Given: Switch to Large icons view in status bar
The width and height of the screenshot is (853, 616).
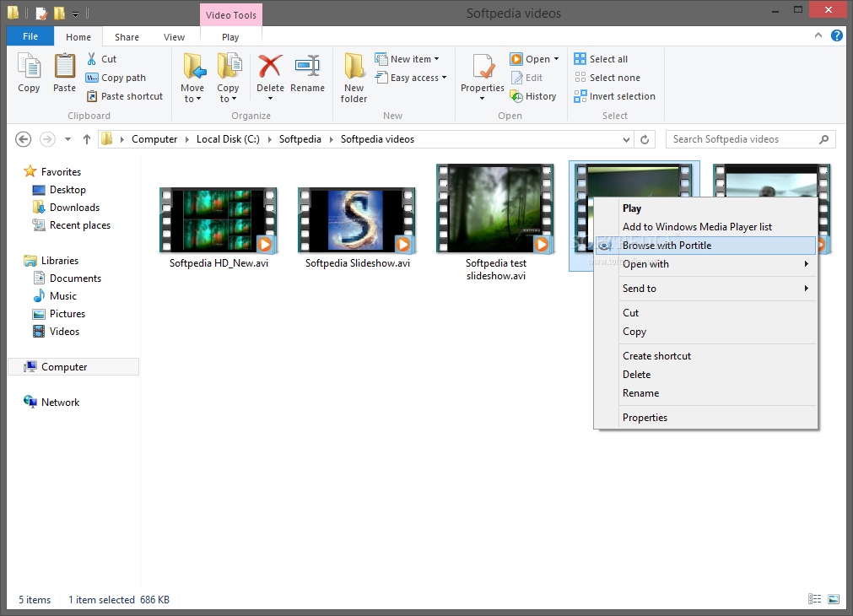Looking at the screenshot, I should [834, 598].
